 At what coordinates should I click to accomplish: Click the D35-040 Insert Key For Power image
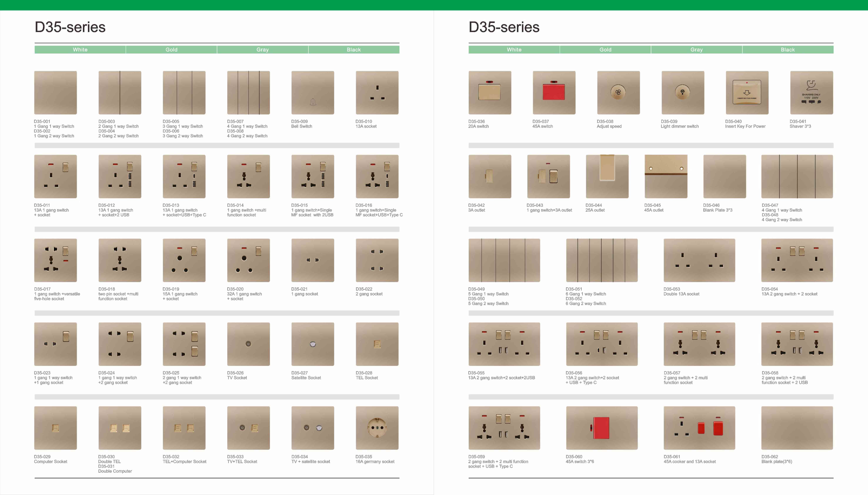747,92
